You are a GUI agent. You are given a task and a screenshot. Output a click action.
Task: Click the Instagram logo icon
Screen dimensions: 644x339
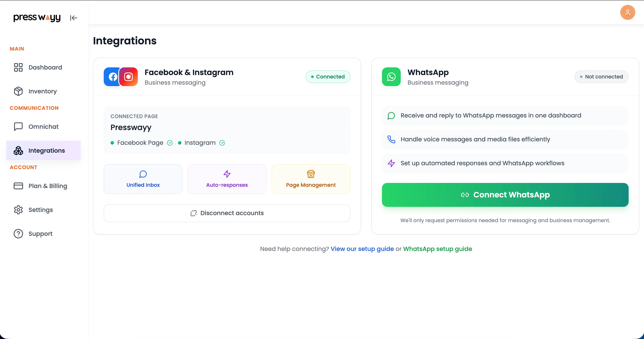128,77
